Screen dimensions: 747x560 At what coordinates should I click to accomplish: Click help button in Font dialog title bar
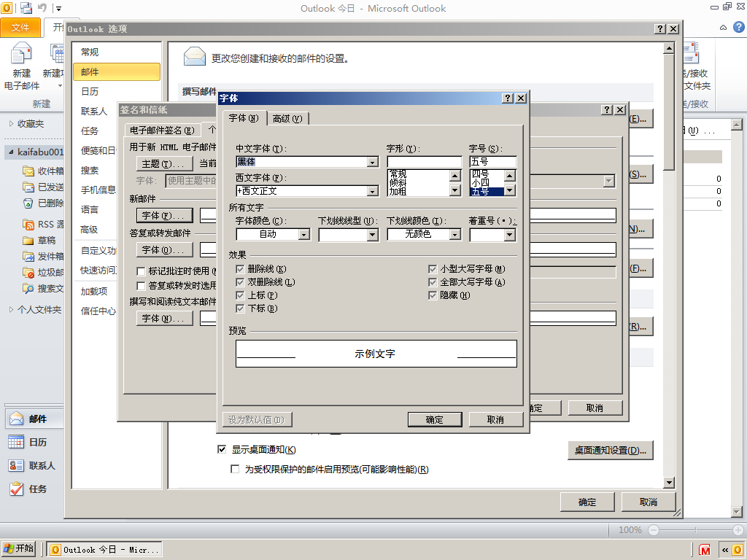(x=508, y=98)
